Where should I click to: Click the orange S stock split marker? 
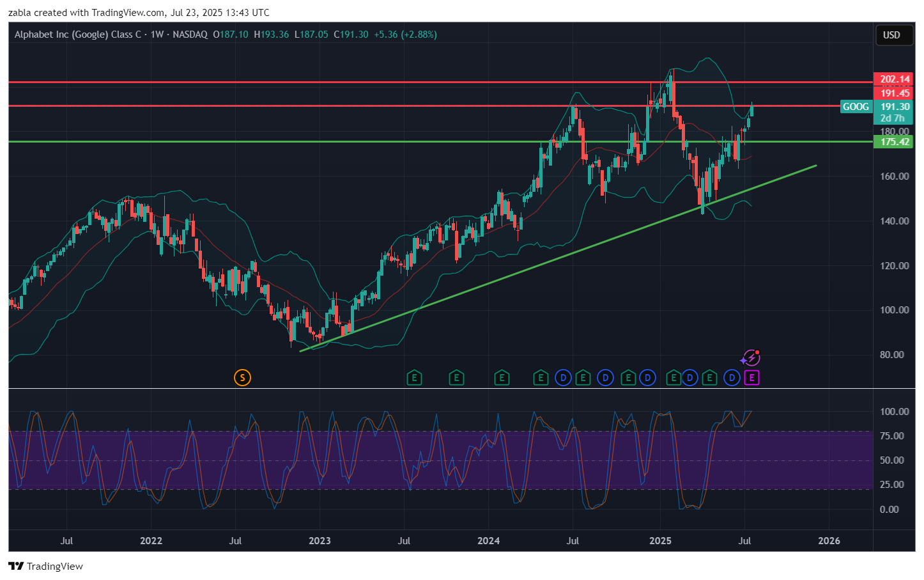coord(242,378)
